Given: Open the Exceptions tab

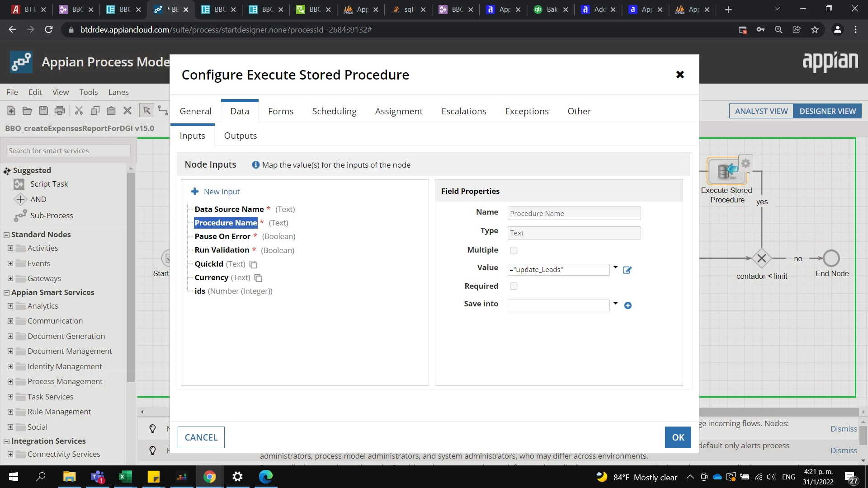Looking at the screenshot, I should [527, 111].
